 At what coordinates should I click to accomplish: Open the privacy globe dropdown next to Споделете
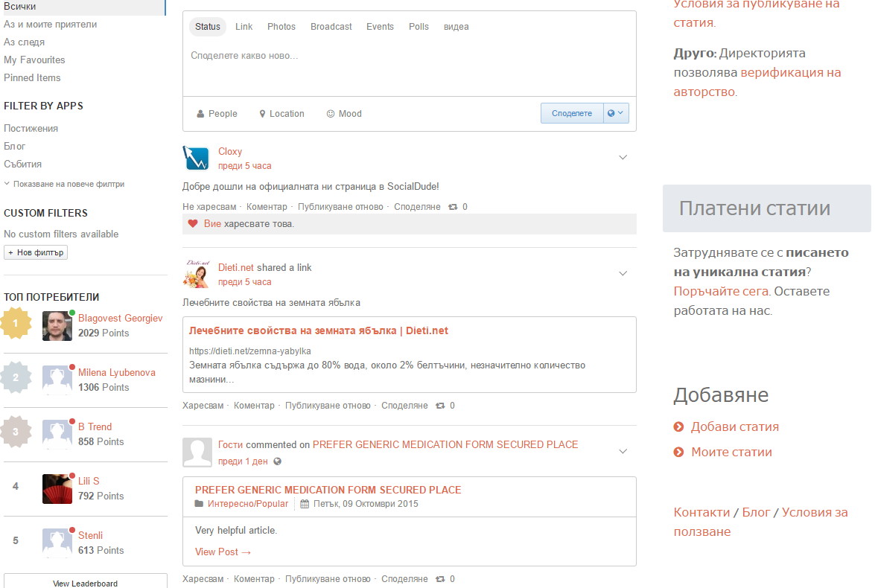tap(616, 113)
